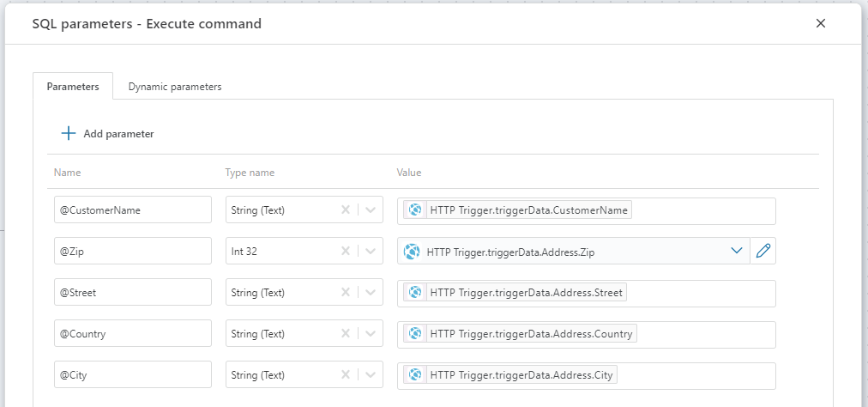
Task: Click the @CustomerName name input field
Action: tap(132, 210)
